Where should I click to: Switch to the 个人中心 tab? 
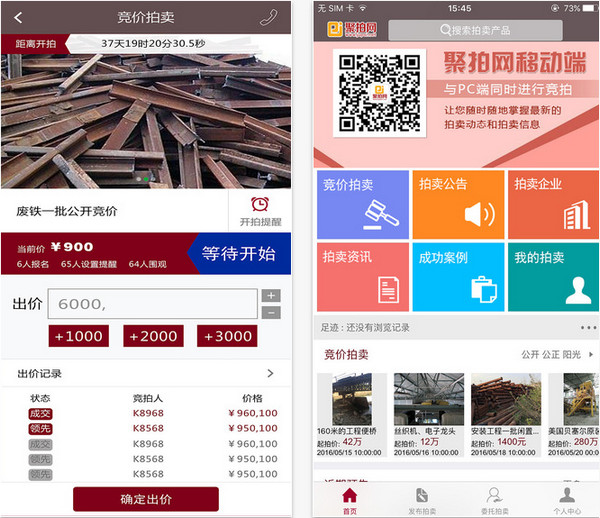pos(567,501)
